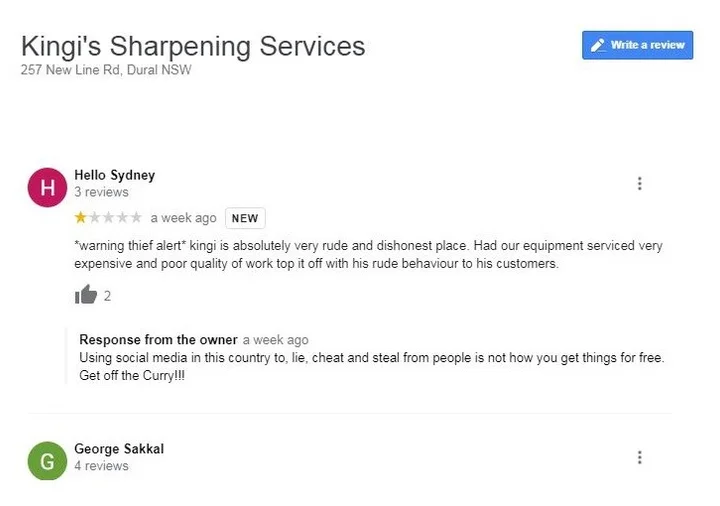Click the Response from the owner label
The image size is (720, 506).
158,340
